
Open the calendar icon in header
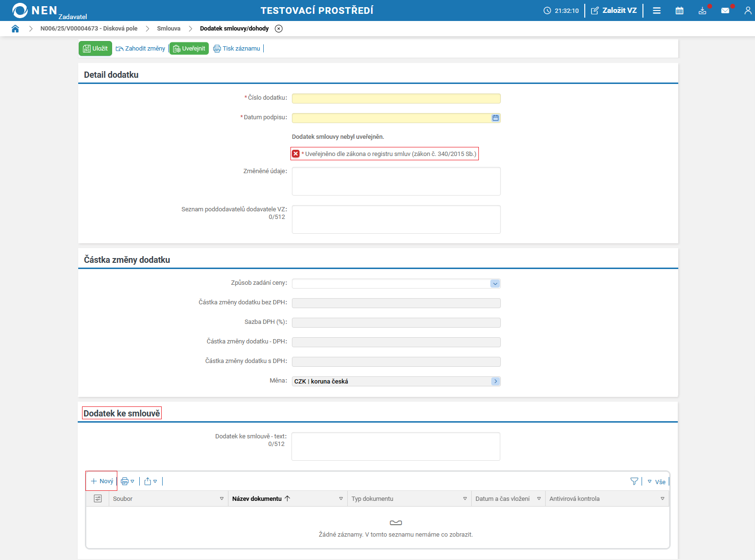pos(680,10)
